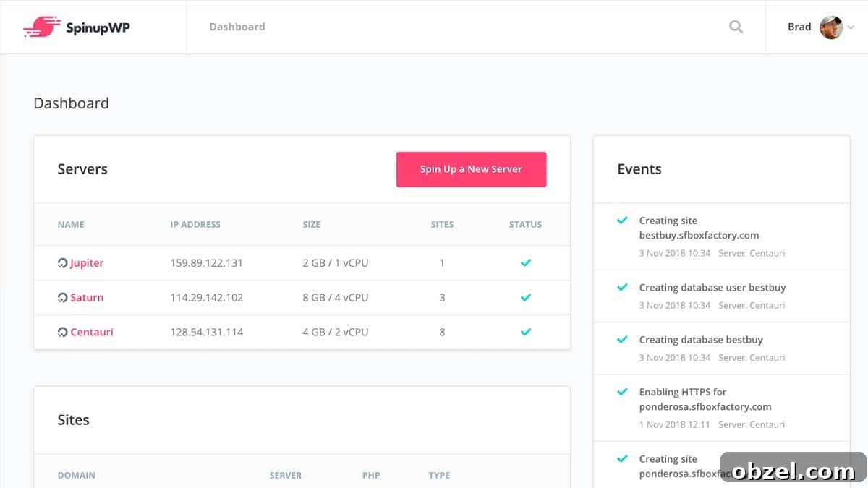Viewport: 868px width, 488px height.
Task: Click the status checkmark for Saturn
Action: click(x=525, y=298)
